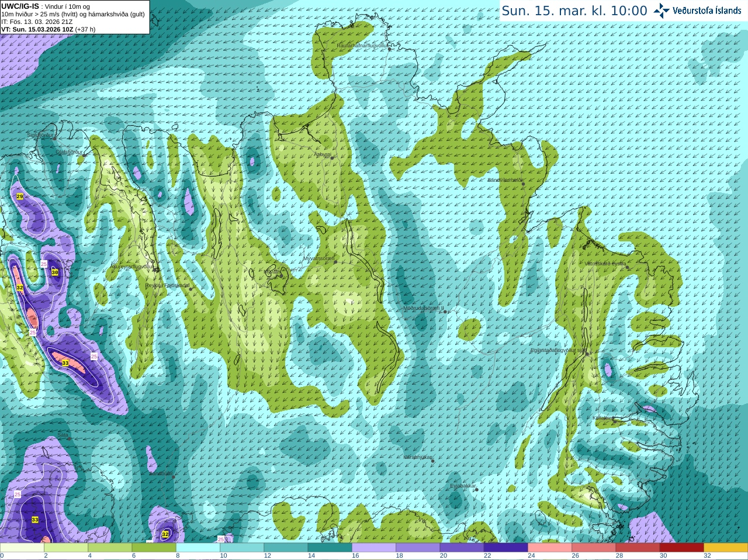Screen dimensions: 748x560
Task: Click the orange-yellow above-32 legend swatch
Action: [x=726, y=548]
